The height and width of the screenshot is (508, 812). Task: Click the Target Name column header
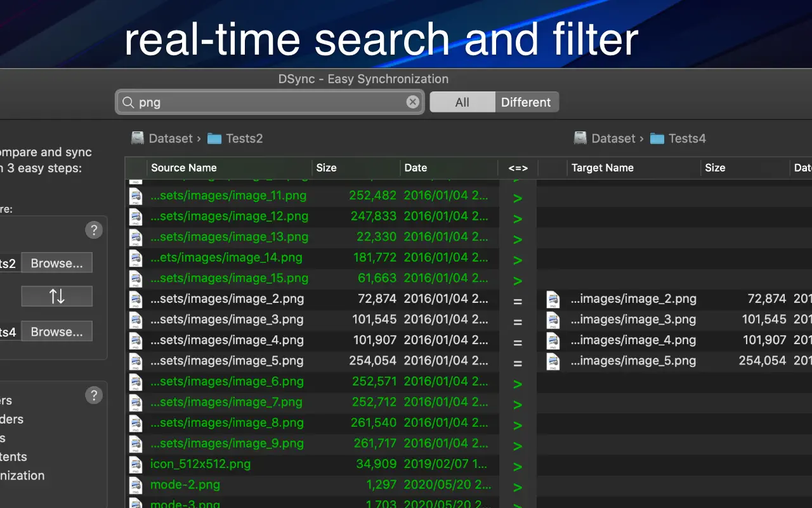[x=602, y=168]
